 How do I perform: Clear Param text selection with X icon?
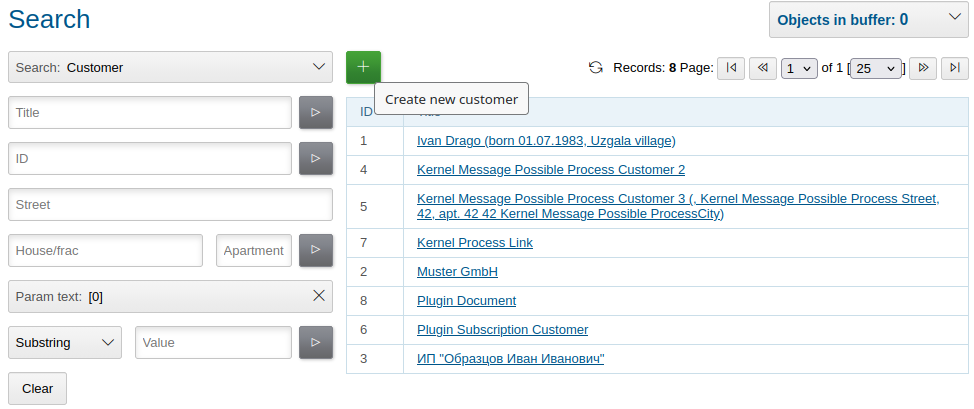pyautogui.click(x=319, y=296)
